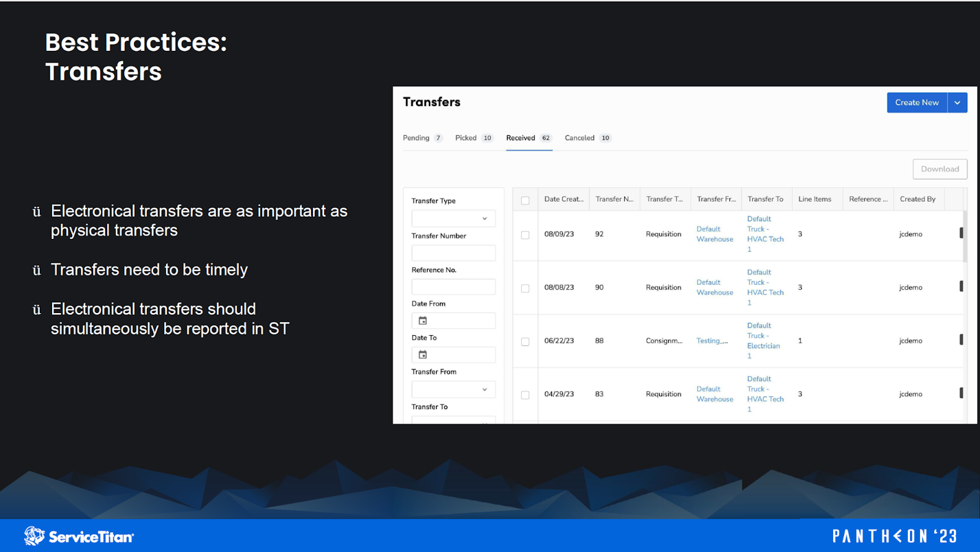Select all transfers using the header checkbox
Image resolution: width=980 pixels, height=552 pixels.
(525, 200)
